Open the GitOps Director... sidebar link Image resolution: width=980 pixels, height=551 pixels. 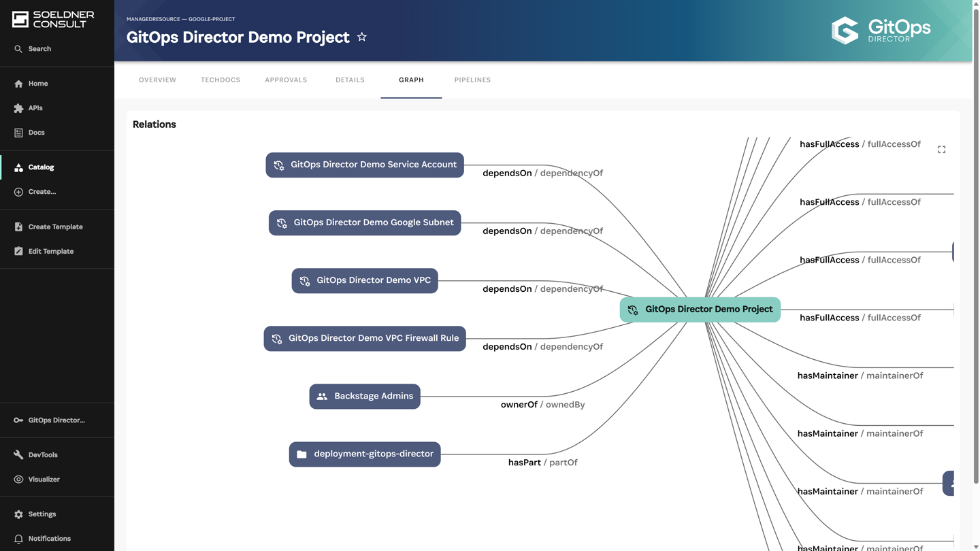[x=57, y=420]
